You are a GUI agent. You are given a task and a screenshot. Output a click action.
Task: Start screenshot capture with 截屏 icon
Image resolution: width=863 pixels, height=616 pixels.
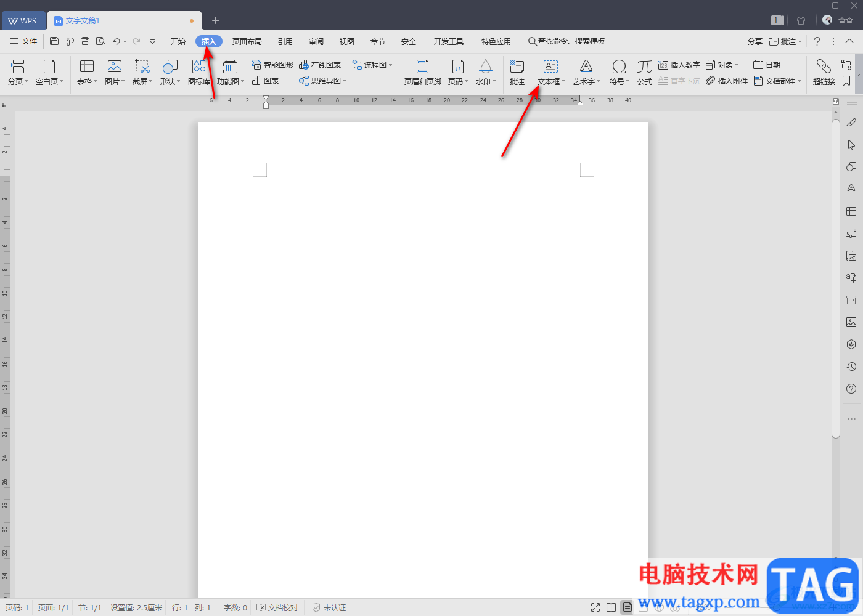tap(142, 73)
